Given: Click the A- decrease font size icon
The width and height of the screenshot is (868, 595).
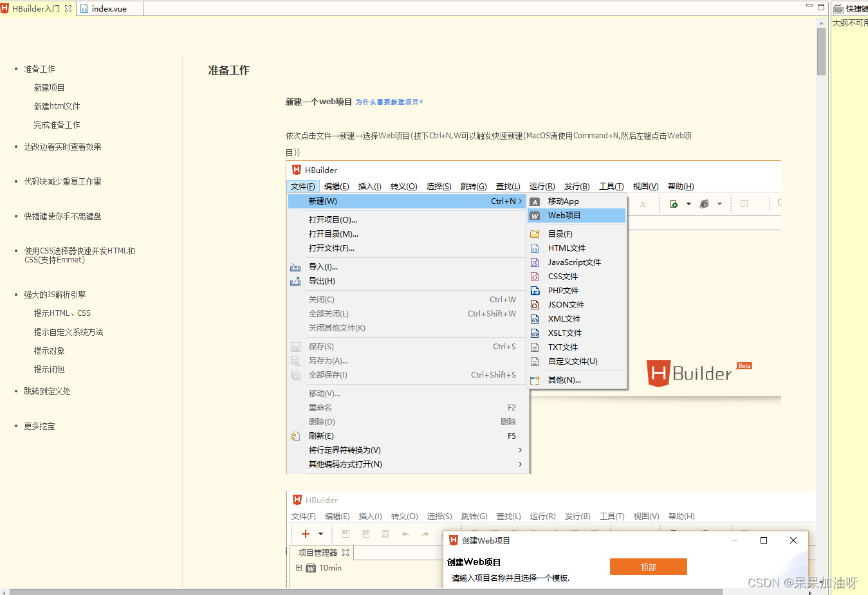Looking at the screenshot, I should [x=643, y=203].
